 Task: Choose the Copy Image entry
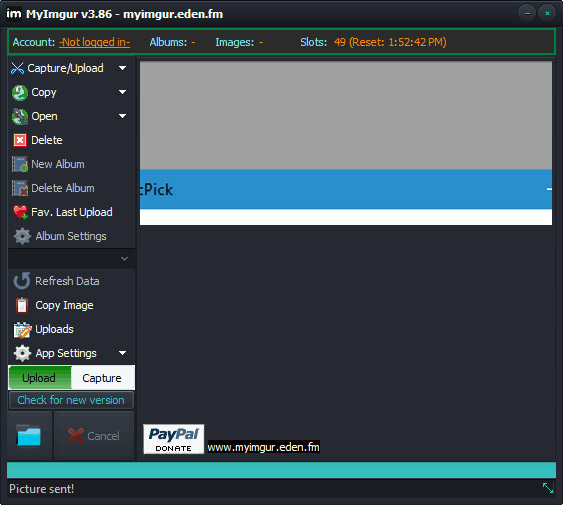[x=64, y=305]
